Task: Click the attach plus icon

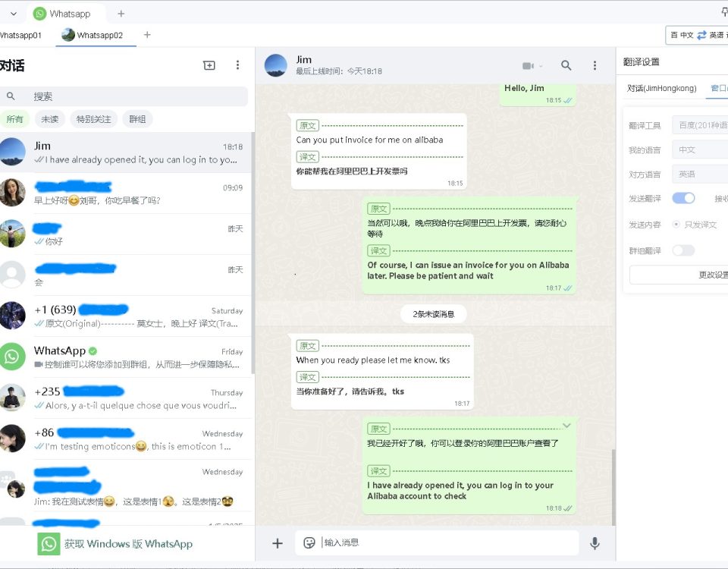Action: (x=278, y=543)
